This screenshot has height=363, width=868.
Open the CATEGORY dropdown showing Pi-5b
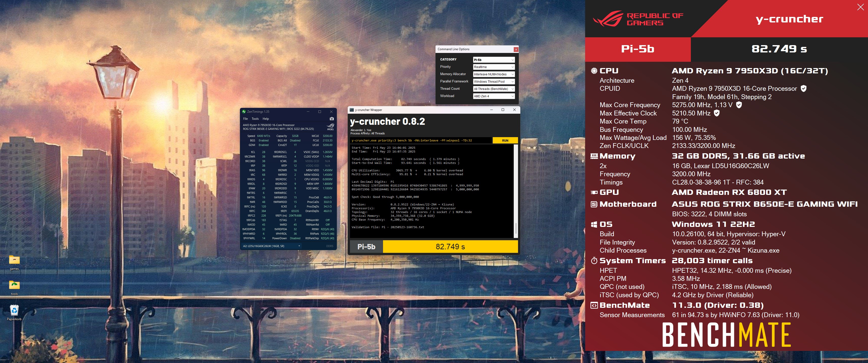(494, 59)
